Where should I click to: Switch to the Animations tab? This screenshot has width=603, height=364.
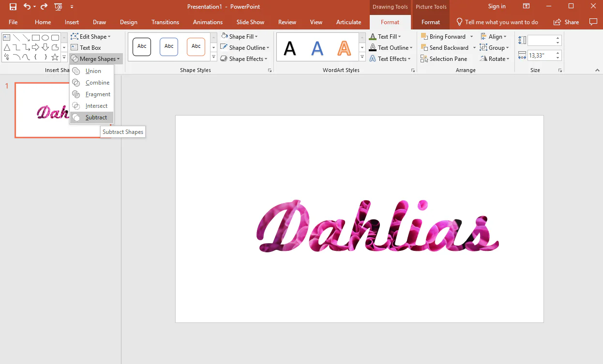[208, 22]
